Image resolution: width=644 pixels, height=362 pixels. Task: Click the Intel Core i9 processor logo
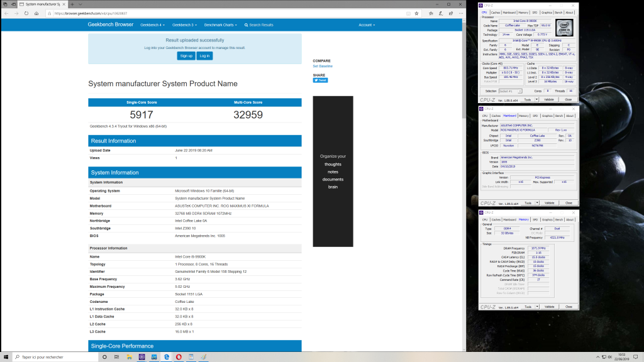564,28
